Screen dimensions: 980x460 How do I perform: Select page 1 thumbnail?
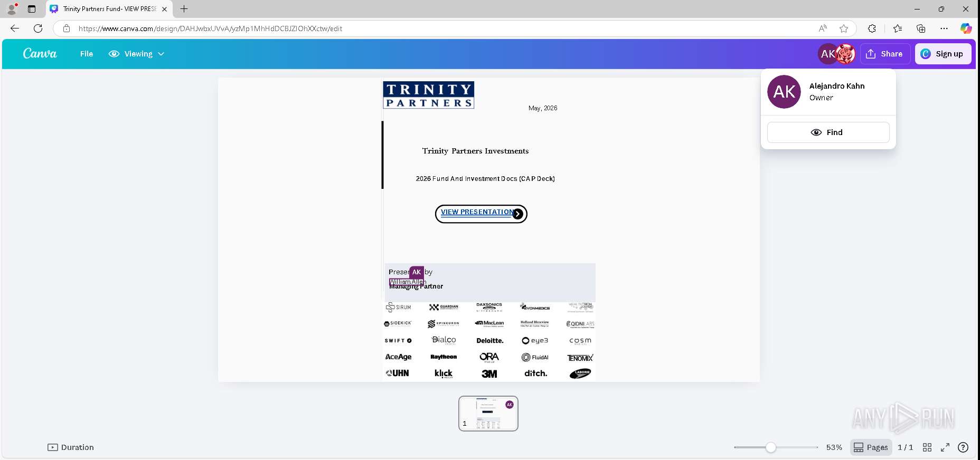coord(488,414)
